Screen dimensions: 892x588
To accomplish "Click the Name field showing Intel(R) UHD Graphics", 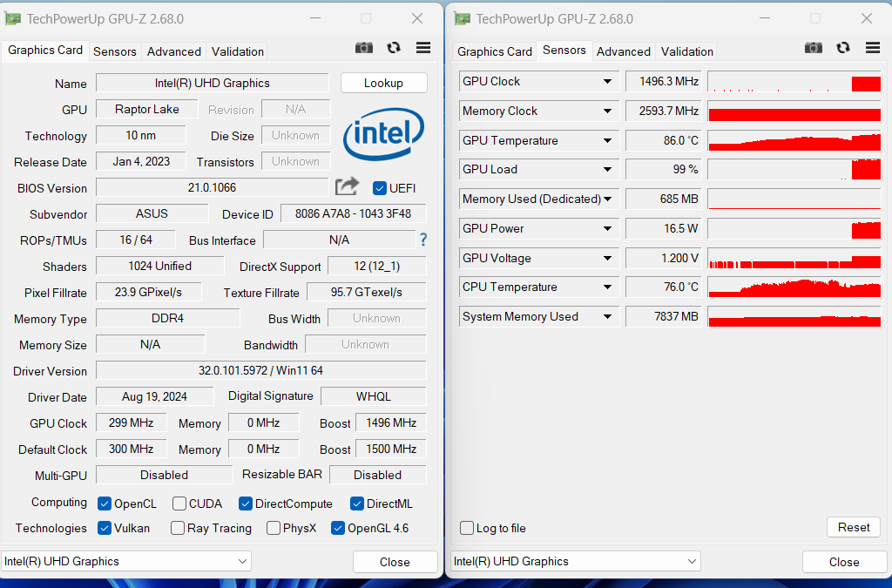I will point(213,83).
